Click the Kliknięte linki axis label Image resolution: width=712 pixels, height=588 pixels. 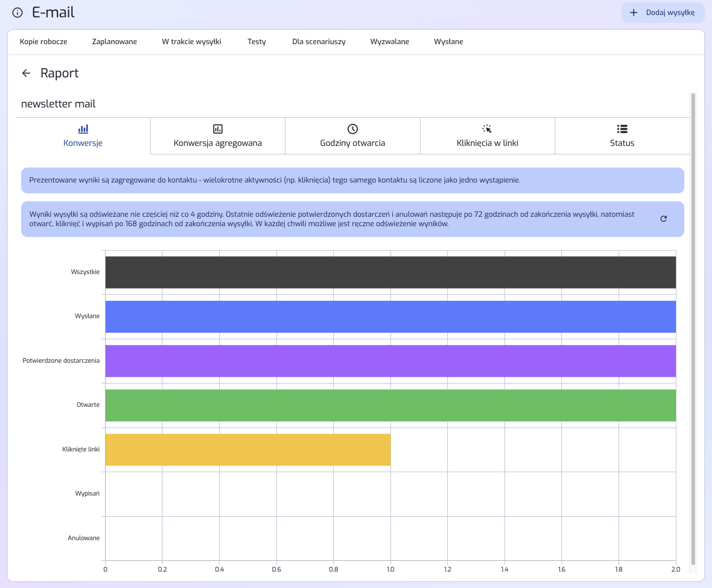click(81, 449)
